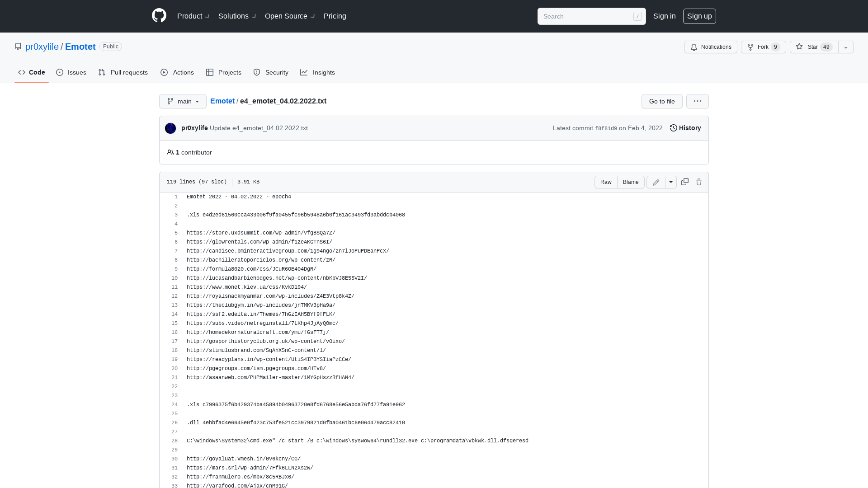The height and width of the screenshot is (488, 868).
Task: Click line 'Emotet 2022 - 04.02.2022 - epoch4'
Action: point(239,197)
